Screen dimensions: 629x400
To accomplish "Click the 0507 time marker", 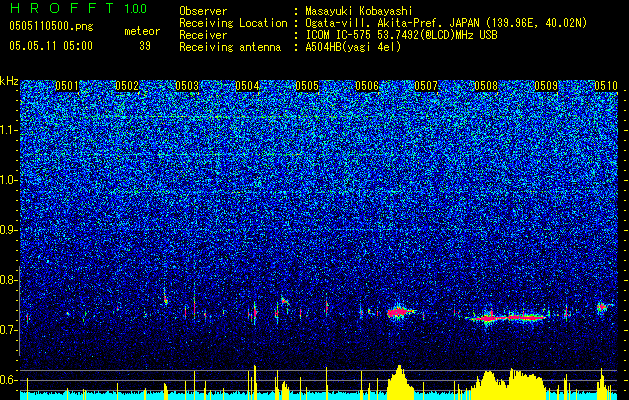I will [x=426, y=86].
